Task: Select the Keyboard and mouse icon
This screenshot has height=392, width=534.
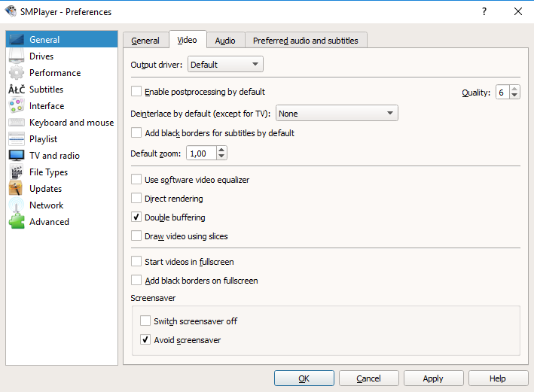Action: [17, 123]
